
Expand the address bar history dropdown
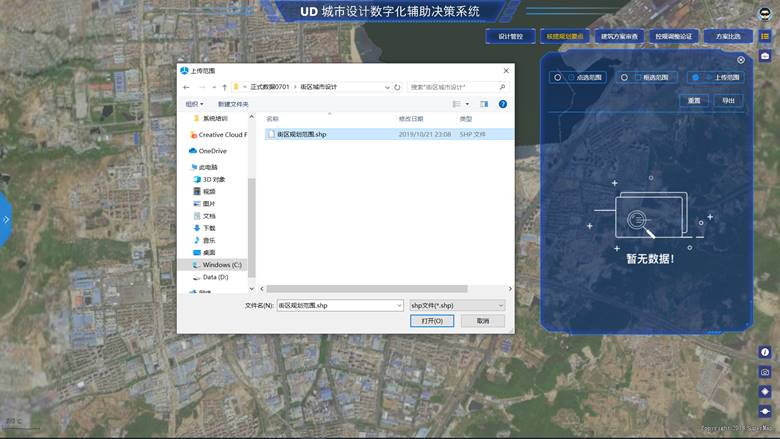[387, 87]
